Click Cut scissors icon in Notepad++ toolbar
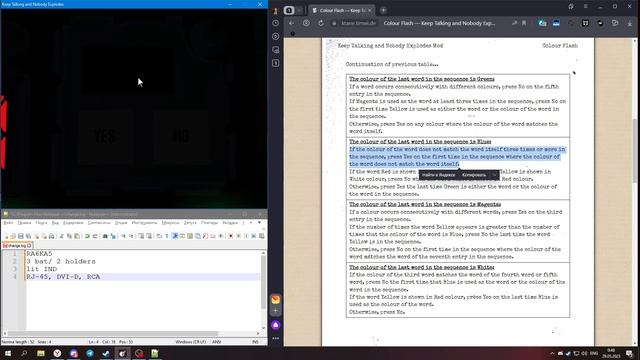This screenshot has height=360, width=640. 61,236
